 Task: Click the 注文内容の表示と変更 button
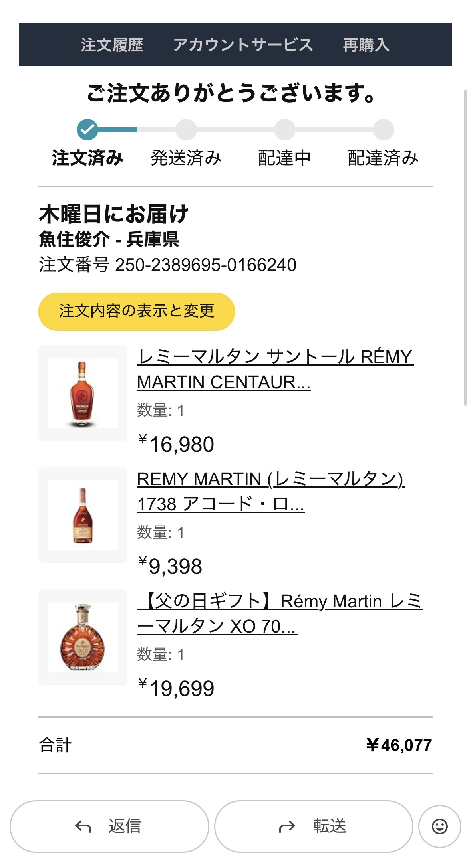pyautogui.click(x=136, y=311)
